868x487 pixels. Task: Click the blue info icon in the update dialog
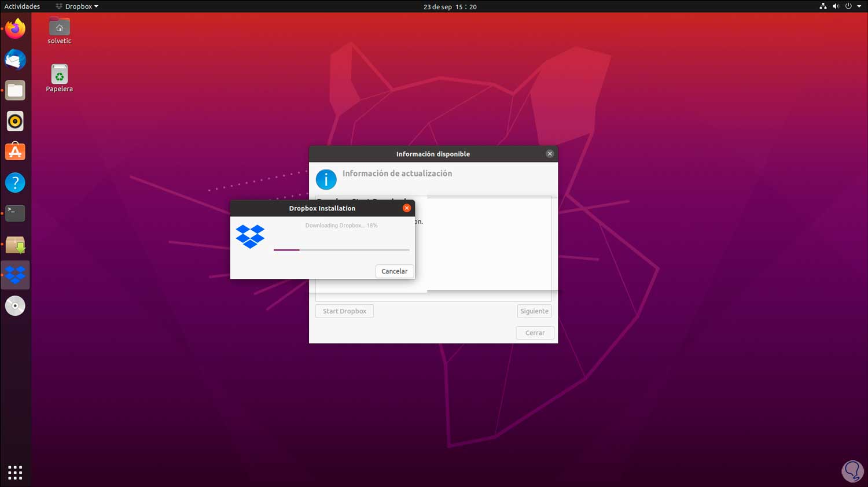tap(326, 179)
